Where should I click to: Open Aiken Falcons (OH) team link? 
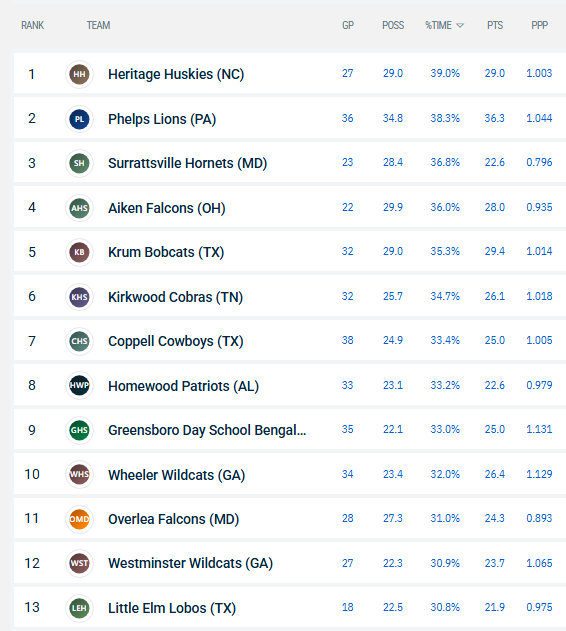click(167, 208)
